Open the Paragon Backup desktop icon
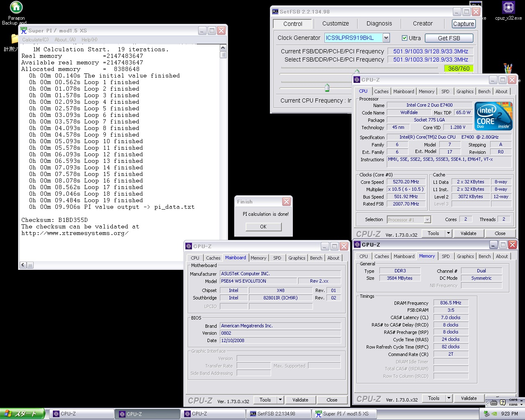The height and width of the screenshot is (420, 525). 16,13
